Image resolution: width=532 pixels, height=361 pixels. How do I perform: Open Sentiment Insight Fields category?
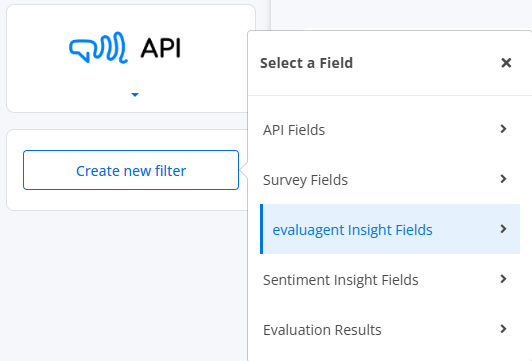click(x=390, y=279)
